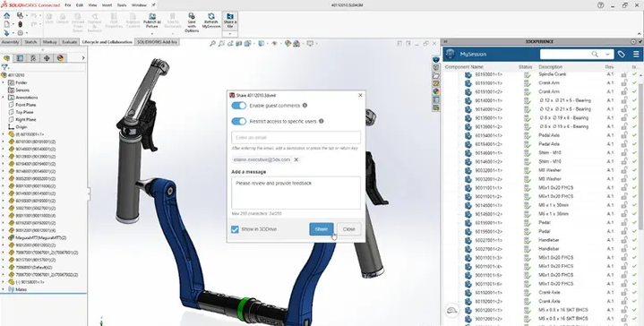
Task: Switch to the Evaluate tab
Action: click(x=69, y=42)
